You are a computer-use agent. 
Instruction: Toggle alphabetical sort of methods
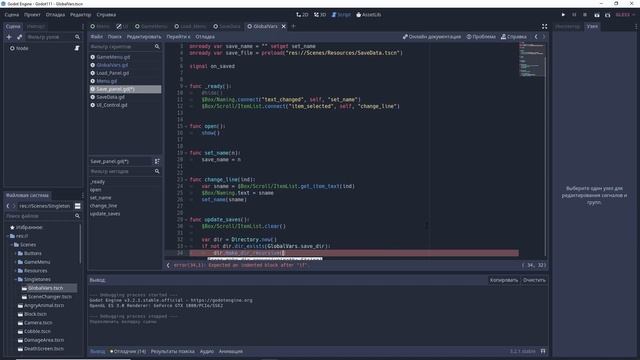pyautogui.click(x=157, y=162)
